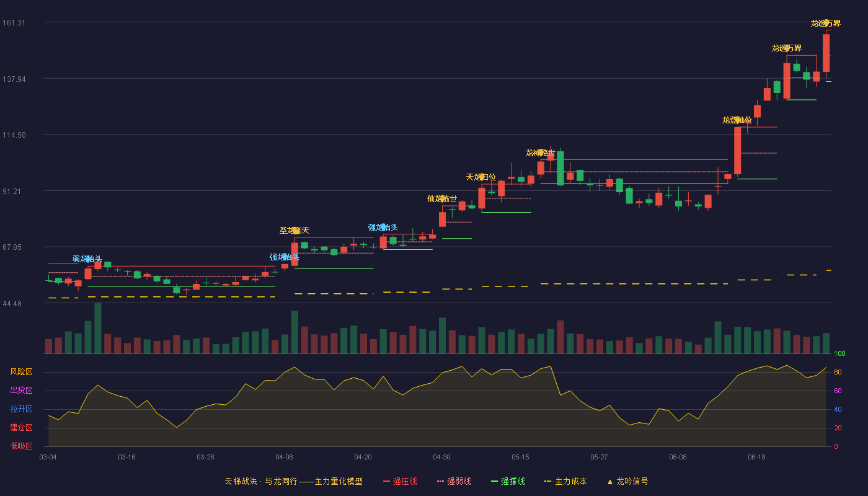The width and height of the screenshot is (868, 496).
Task: Click the 05-27 date label
Action: (599, 457)
